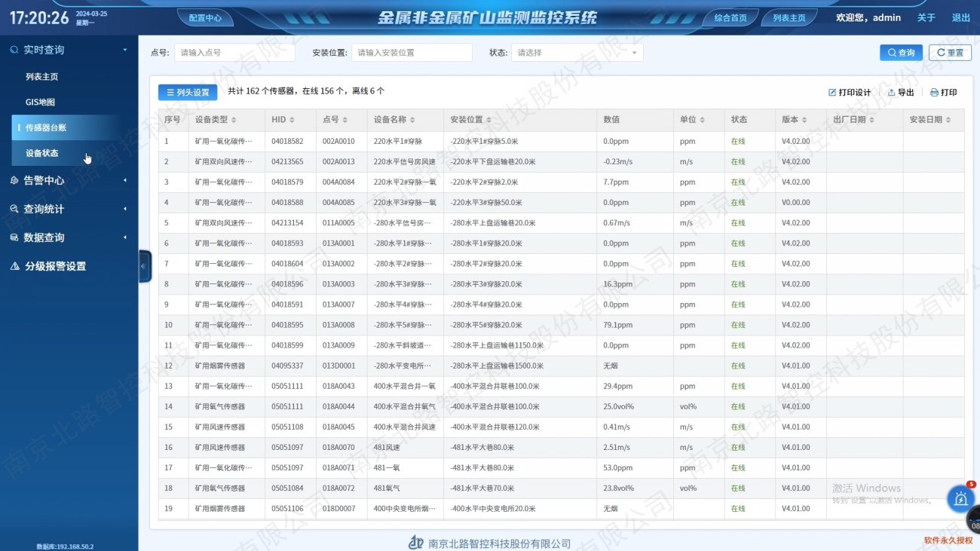Open the 状态 status dropdown

coord(577,53)
